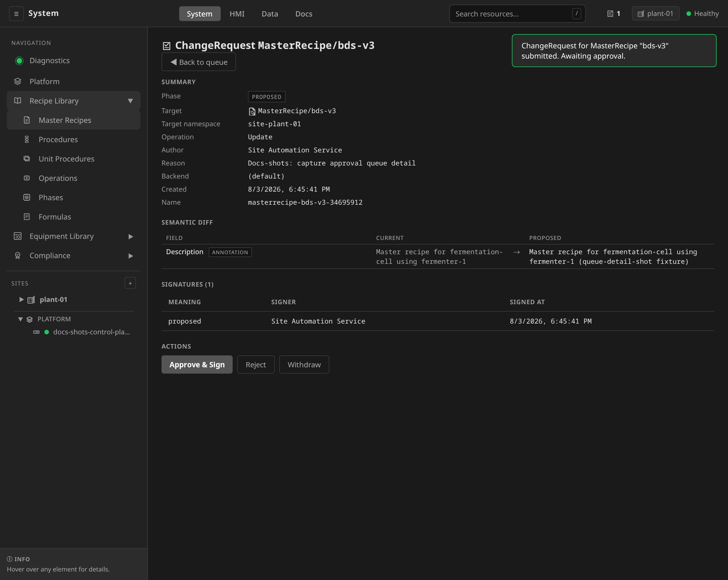The image size is (728, 580).
Task: Click the Description field in diff table
Action: [185, 252]
